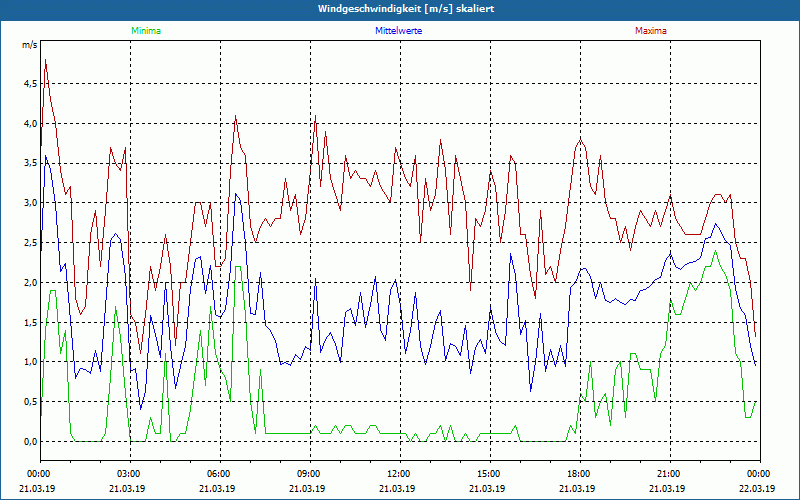Select the green 'Minima' legend label
This screenshot has height=500, width=800.
(146, 31)
